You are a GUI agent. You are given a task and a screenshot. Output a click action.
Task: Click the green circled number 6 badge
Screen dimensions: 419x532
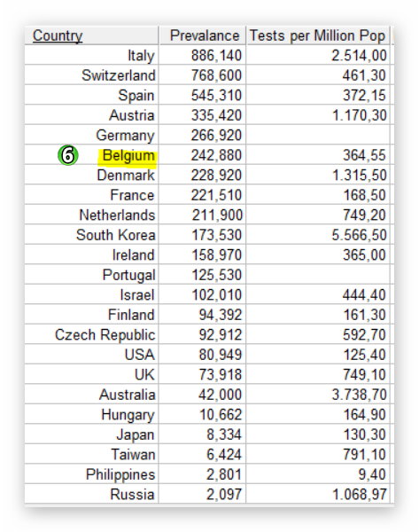coord(68,155)
